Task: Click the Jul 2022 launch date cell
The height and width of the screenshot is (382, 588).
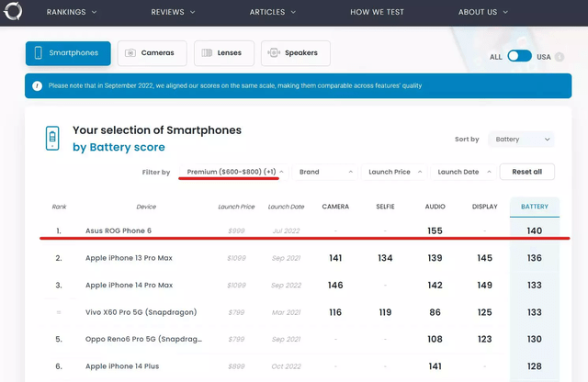Action: pyautogui.click(x=286, y=230)
